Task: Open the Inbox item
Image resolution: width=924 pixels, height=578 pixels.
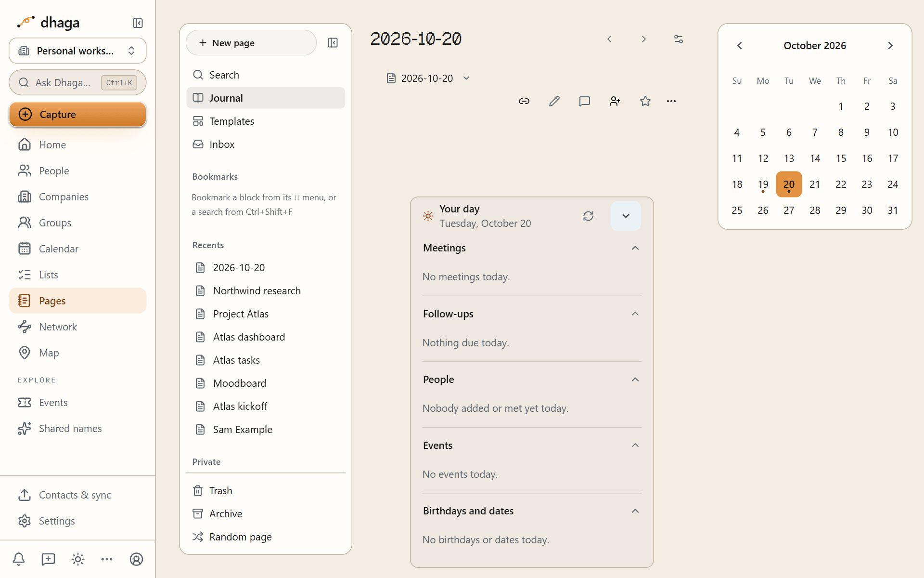Action: tap(266, 144)
